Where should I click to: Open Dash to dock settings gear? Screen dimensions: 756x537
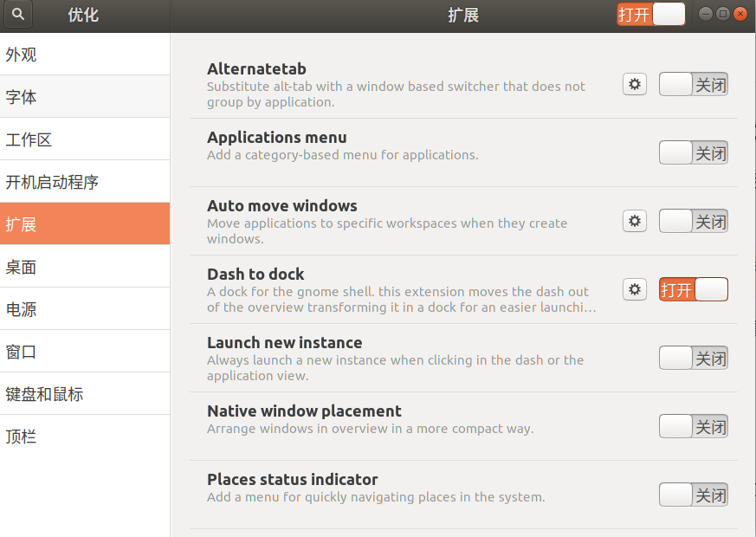tap(635, 289)
